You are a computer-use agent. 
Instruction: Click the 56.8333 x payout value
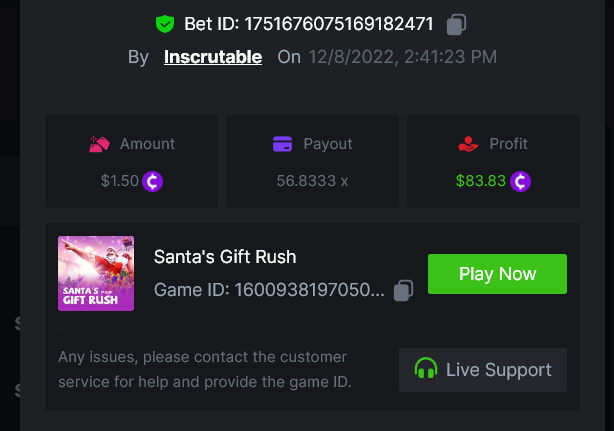pos(312,182)
